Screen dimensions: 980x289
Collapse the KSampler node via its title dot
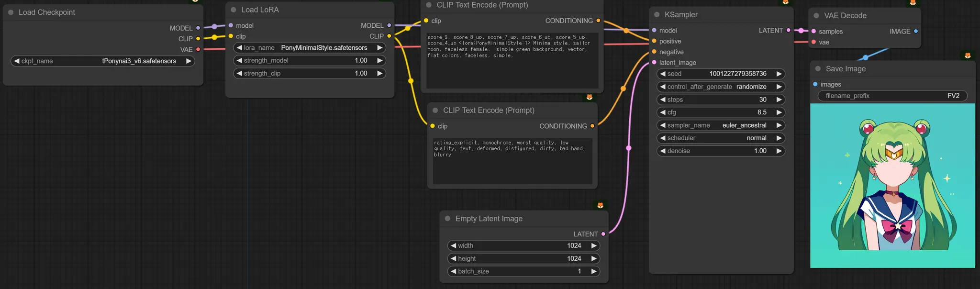coord(657,15)
